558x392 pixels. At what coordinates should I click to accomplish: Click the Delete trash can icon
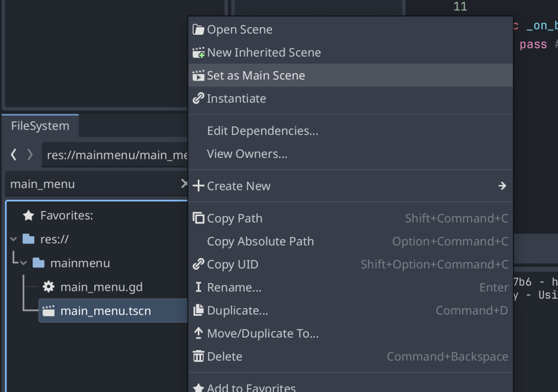(x=198, y=357)
